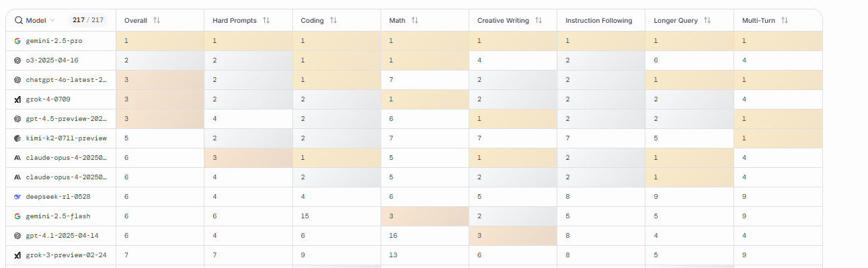The height and width of the screenshot is (268, 868).
Task: Click the deepseek-r1-0528 whale icon
Action: coord(17,197)
